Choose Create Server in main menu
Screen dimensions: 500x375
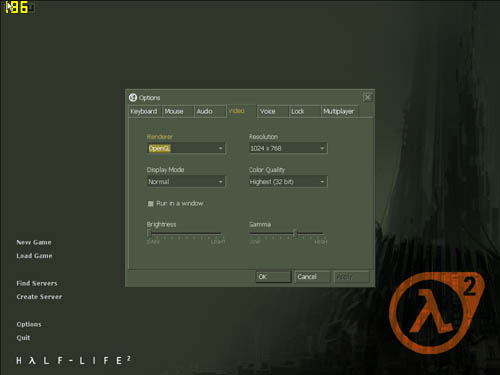point(39,297)
